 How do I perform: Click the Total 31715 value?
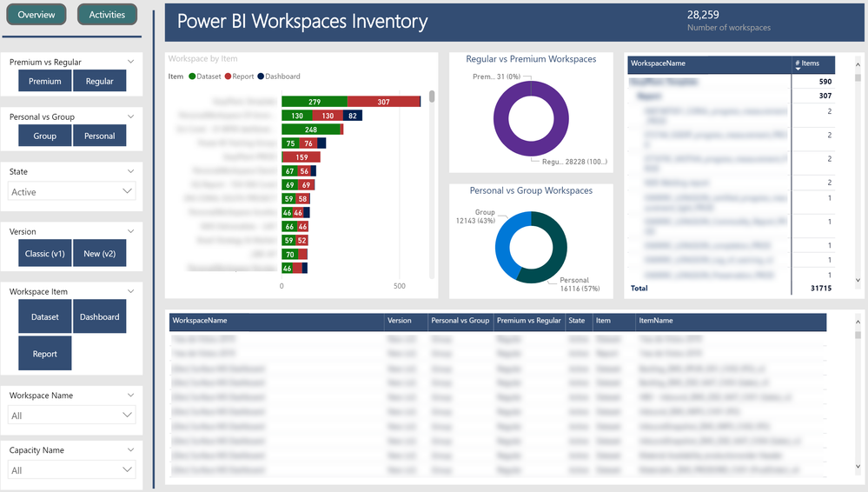coord(821,288)
